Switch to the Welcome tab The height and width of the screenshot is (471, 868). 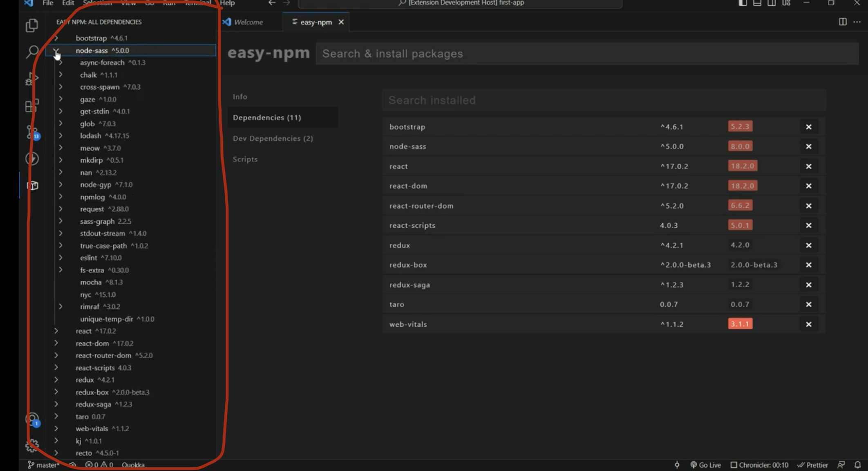tap(248, 22)
